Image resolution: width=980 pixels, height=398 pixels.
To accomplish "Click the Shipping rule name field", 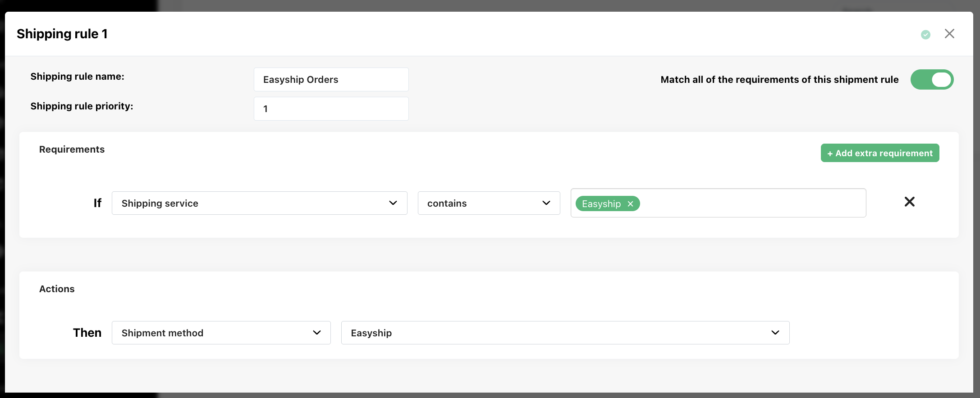I will (331, 80).
